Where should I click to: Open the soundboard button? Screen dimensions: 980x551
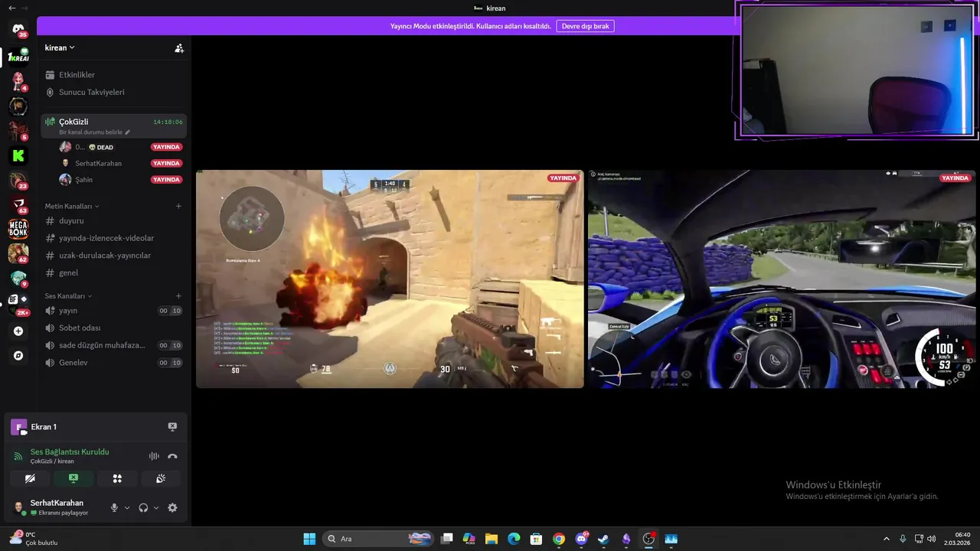pos(161,478)
